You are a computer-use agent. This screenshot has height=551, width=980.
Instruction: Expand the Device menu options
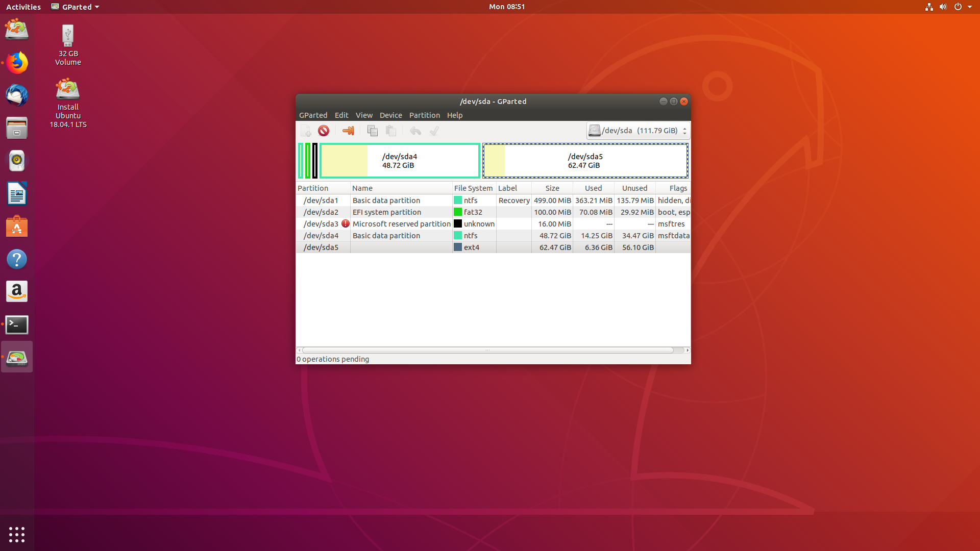(x=390, y=114)
